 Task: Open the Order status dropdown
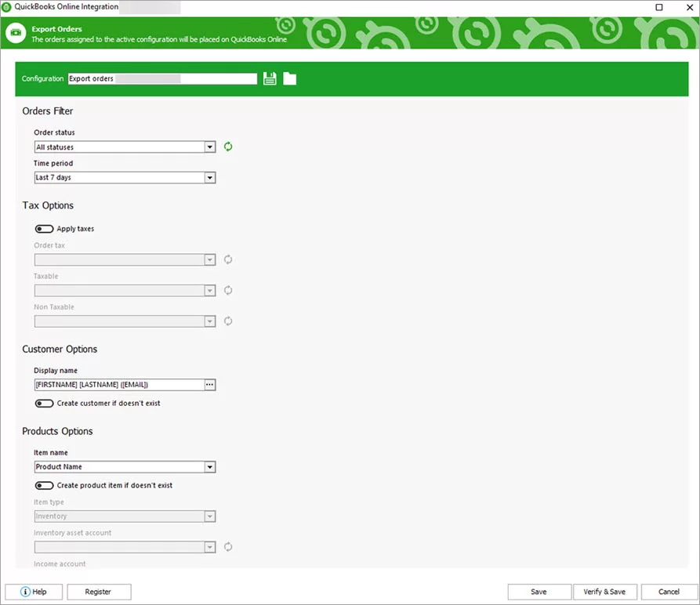tap(210, 147)
